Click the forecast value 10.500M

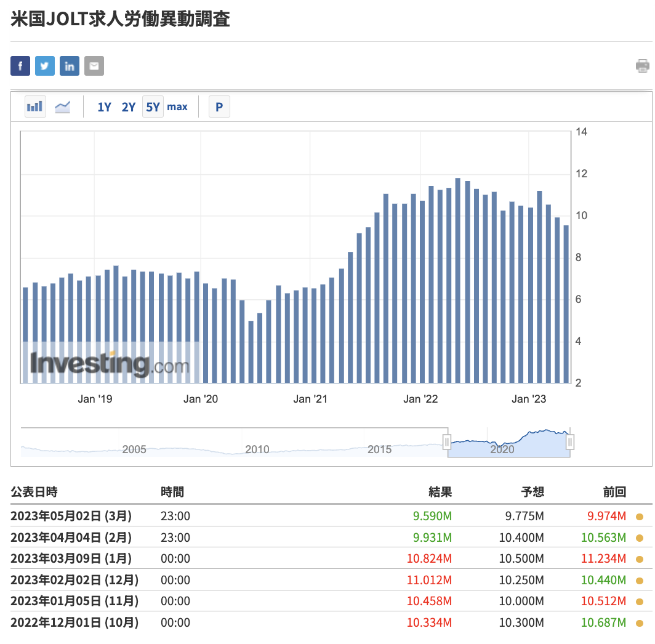(522, 558)
